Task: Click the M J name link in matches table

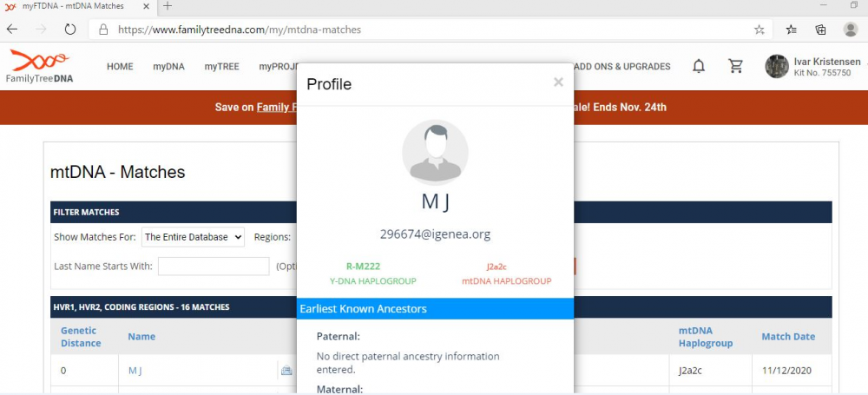Action: (135, 371)
